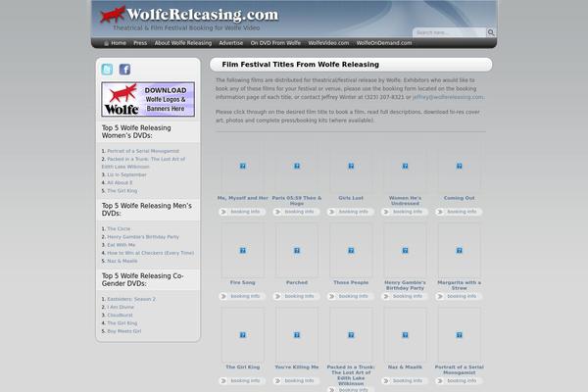
Task: Open booking info for Women He's Undressed
Action: (x=405, y=212)
